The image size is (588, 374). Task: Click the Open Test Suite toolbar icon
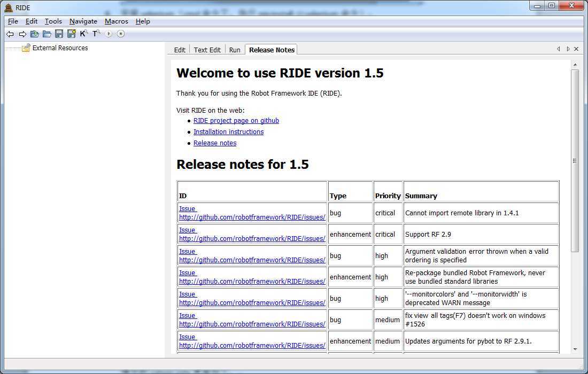coord(35,34)
